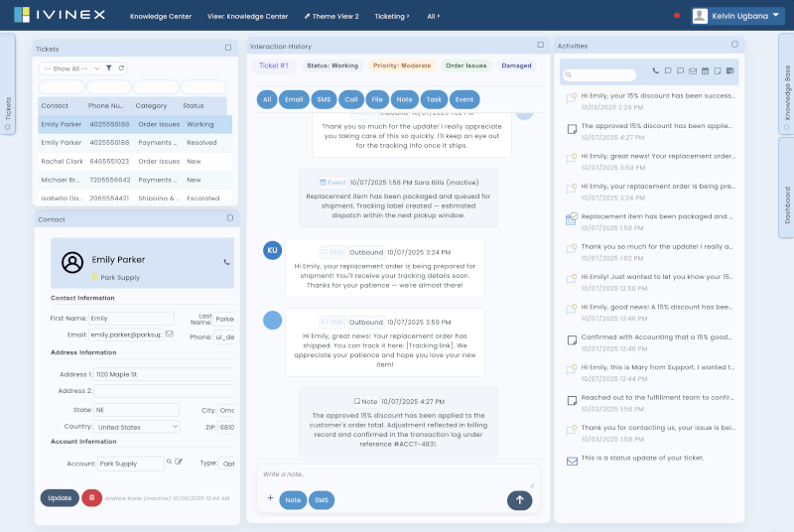
Task: Filter interaction history by Email
Action: 294,99
